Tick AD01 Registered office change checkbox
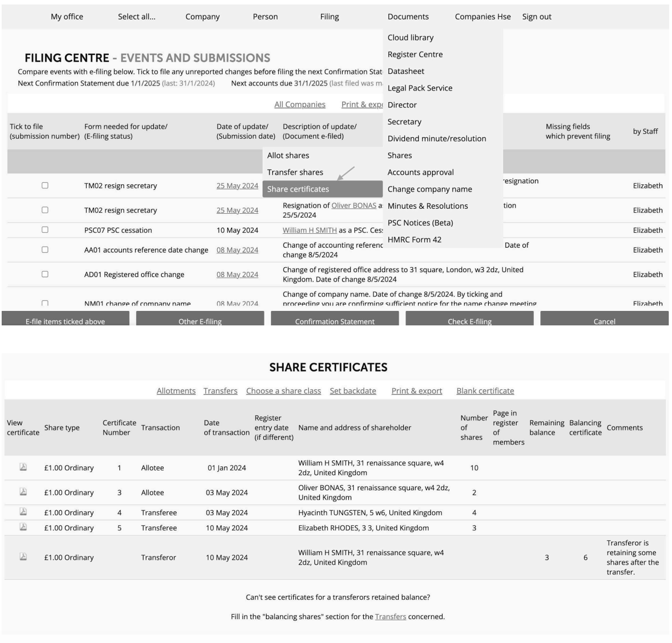672x643 pixels. (x=45, y=274)
